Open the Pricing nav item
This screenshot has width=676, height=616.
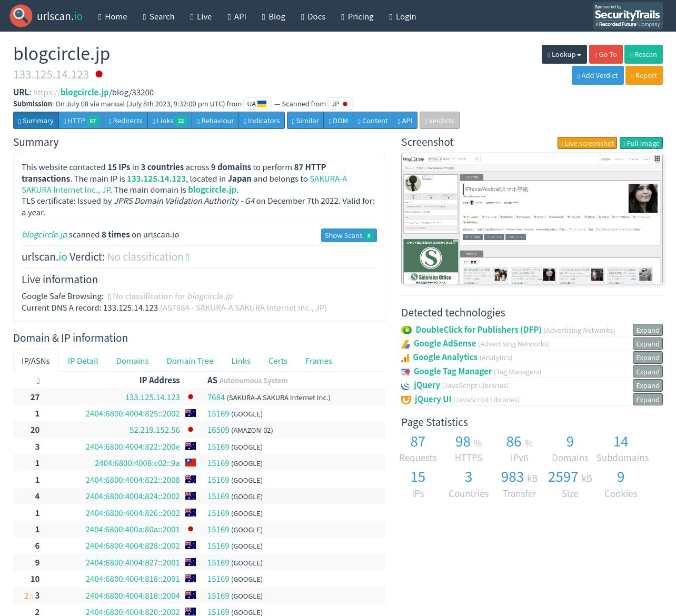click(x=357, y=16)
